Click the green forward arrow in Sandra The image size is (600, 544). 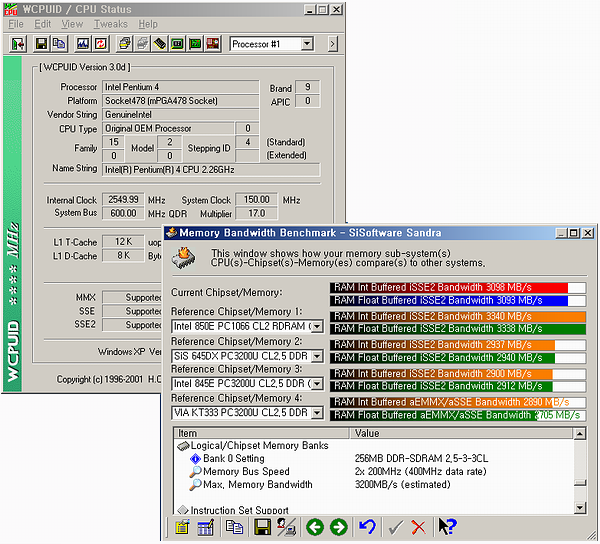[339, 527]
